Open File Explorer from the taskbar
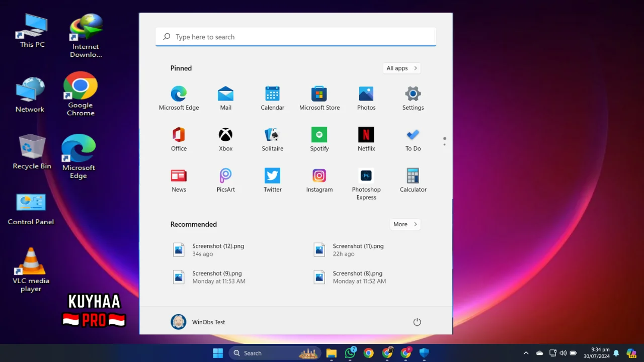This screenshot has width=644, height=362. (x=331, y=353)
